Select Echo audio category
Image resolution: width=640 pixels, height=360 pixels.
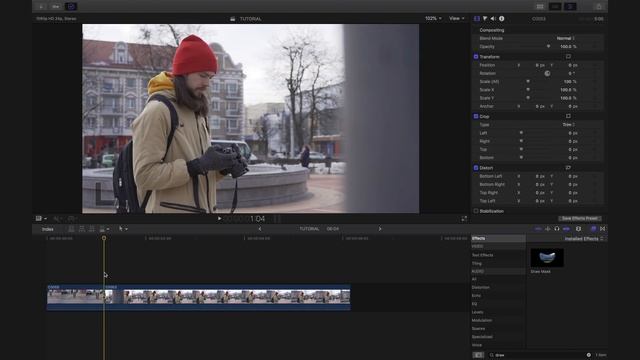476,296
